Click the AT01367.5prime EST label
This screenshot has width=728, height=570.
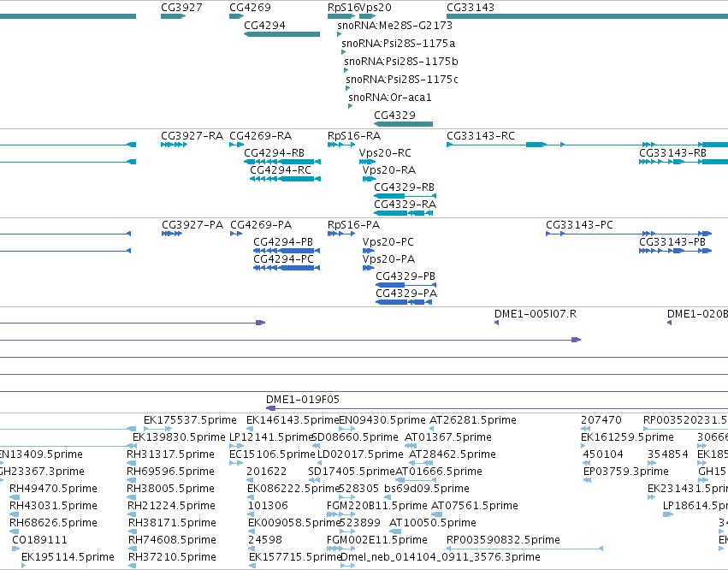448,437
